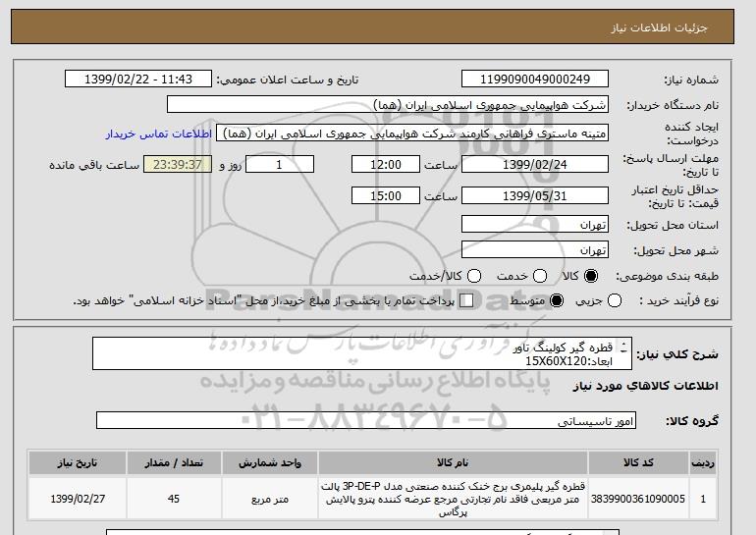Choose the جزیی purchase process option
The height and width of the screenshot is (535, 756).
pos(615,300)
